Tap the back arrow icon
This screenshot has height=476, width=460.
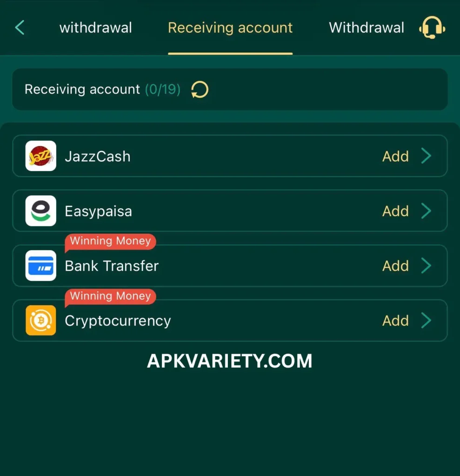pos(20,27)
